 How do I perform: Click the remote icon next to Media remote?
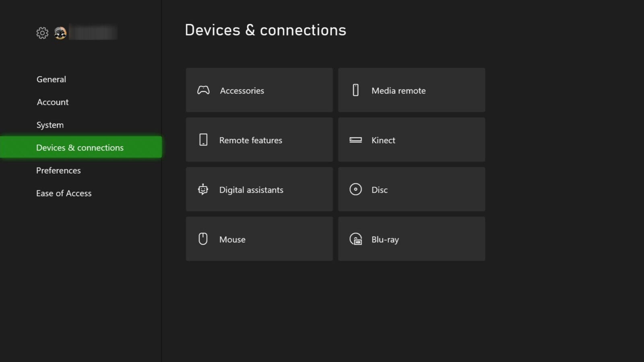[355, 90]
